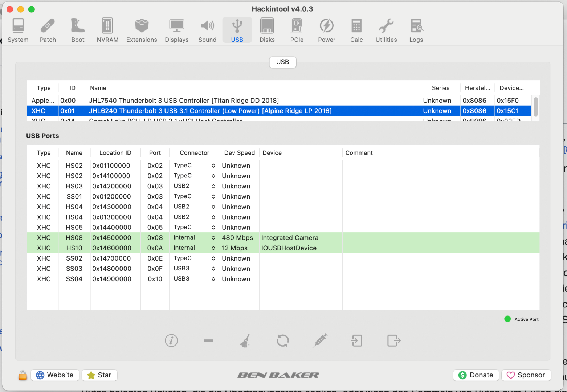Switch to the Logs toolbar tab

click(x=416, y=30)
